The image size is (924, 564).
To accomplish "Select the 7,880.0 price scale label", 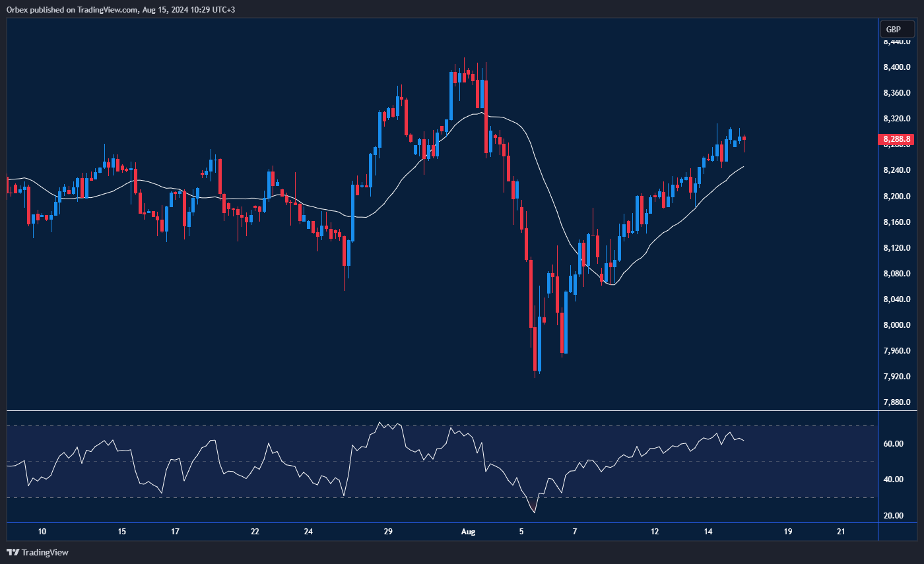I will 897,402.
